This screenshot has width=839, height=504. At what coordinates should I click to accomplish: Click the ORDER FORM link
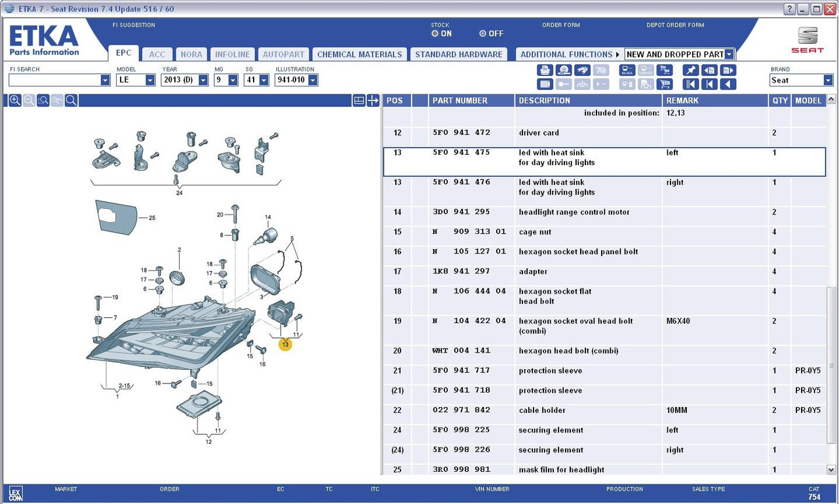561,25
